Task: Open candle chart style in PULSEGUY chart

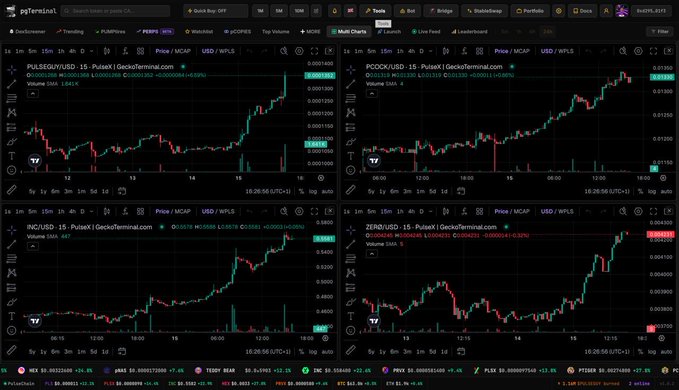Action: (x=107, y=51)
